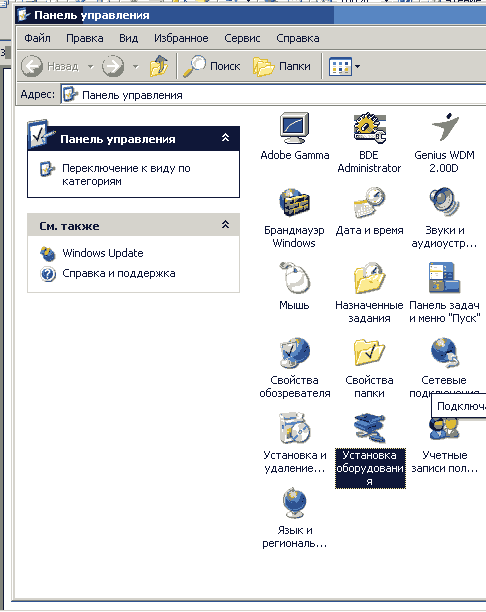Open the Дата и время icon
486x612 pixels.
point(369,212)
